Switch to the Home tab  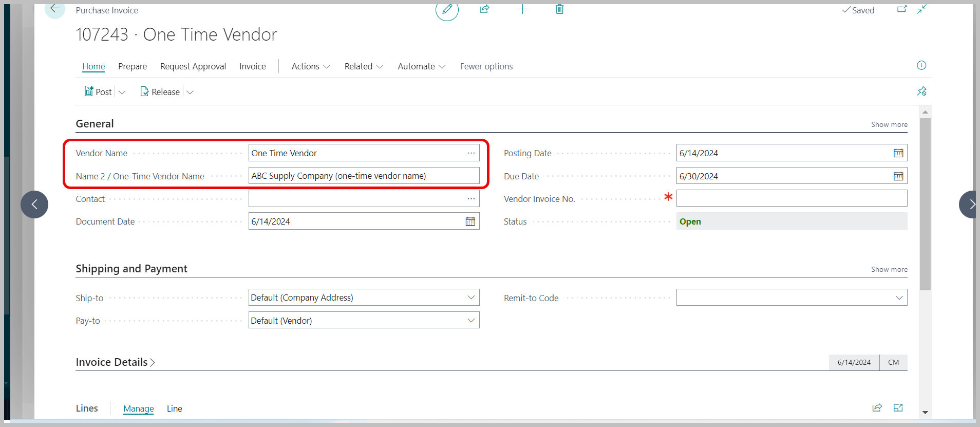93,66
